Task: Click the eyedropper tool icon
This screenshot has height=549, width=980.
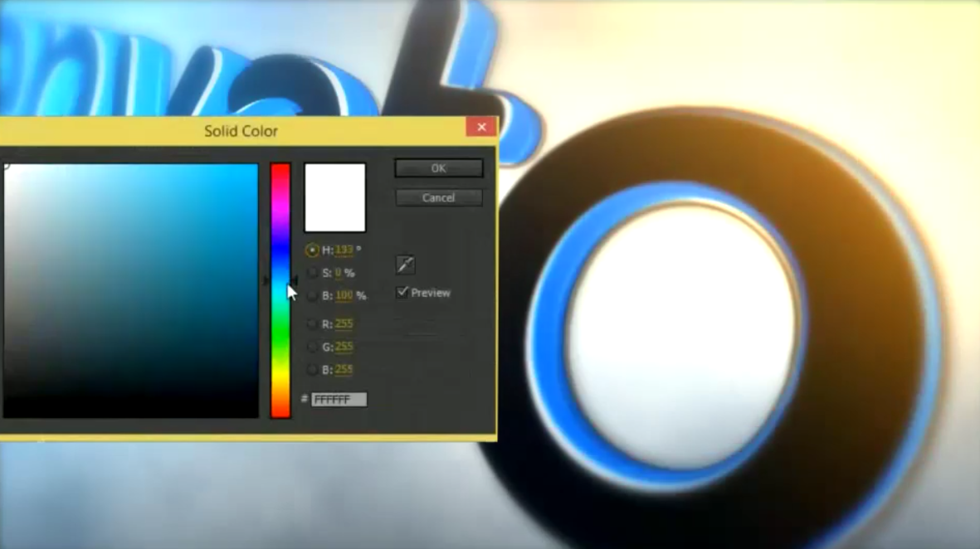Action: pyautogui.click(x=405, y=265)
